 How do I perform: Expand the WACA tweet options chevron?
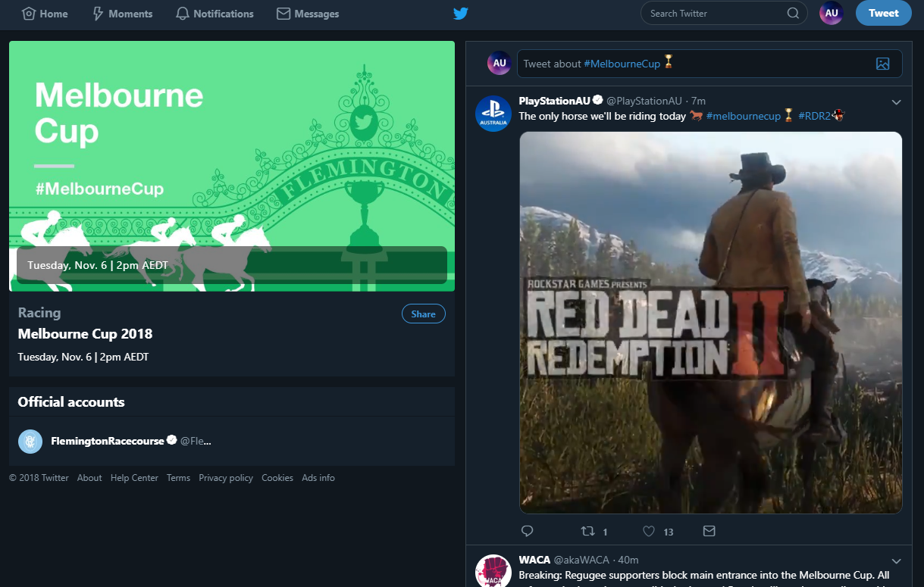(896, 561)
